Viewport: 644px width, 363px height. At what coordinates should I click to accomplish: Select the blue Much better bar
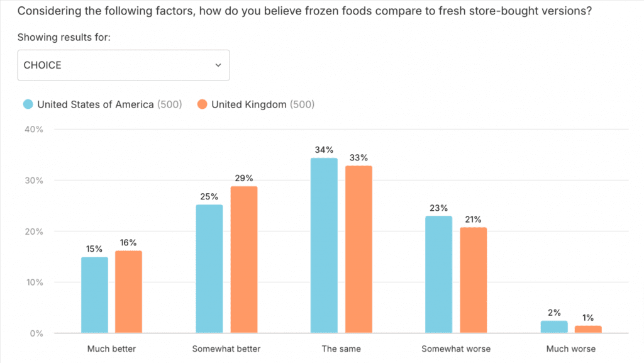coord(94,295)
